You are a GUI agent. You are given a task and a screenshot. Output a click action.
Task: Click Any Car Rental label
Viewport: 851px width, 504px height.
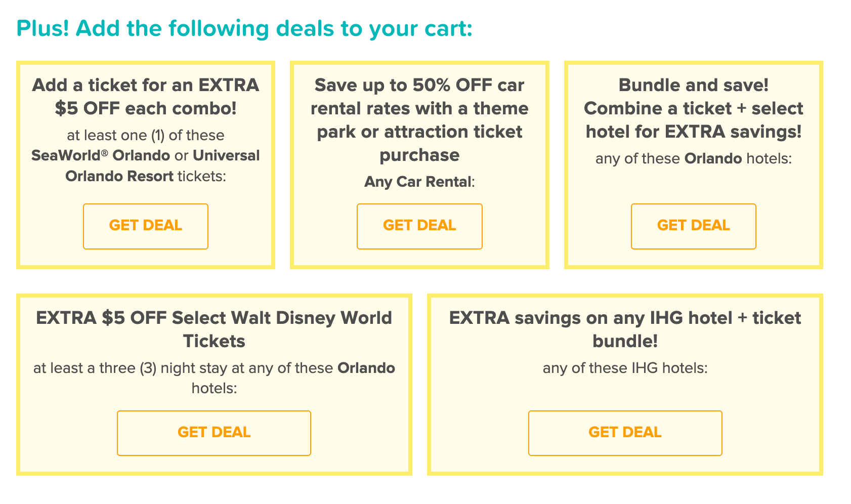point(419,181)
